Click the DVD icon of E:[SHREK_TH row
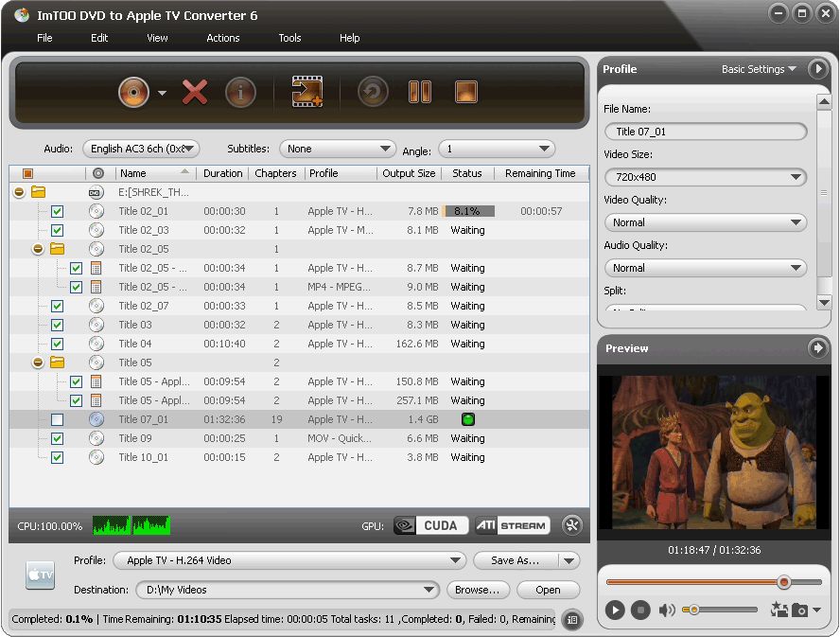The width and height of the screenshot is (840, 637). pyautogui.click(x=96, y=192)
